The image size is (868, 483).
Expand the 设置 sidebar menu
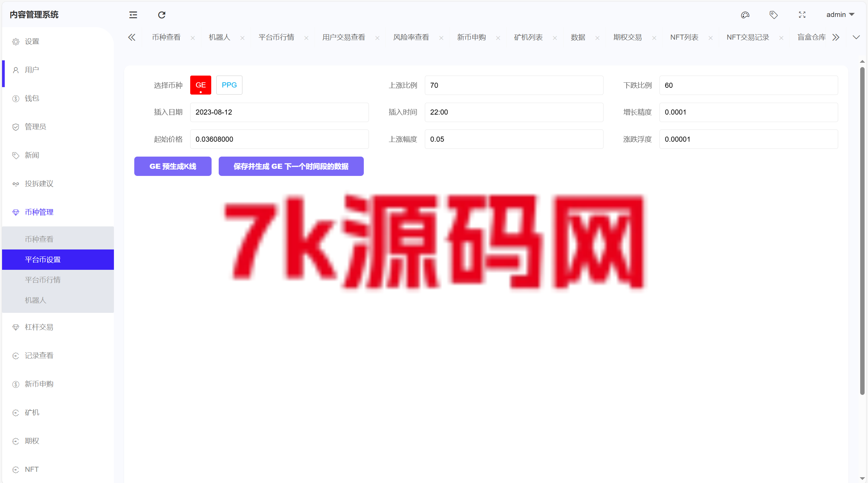click(x=58, y=41)
